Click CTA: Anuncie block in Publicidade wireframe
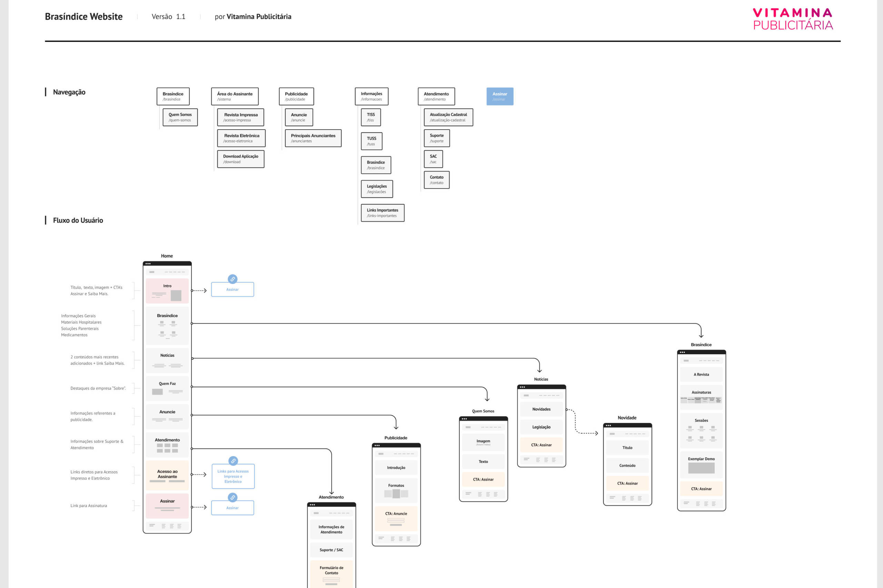This screenshot has height=588, width=883. coord(396,519)
